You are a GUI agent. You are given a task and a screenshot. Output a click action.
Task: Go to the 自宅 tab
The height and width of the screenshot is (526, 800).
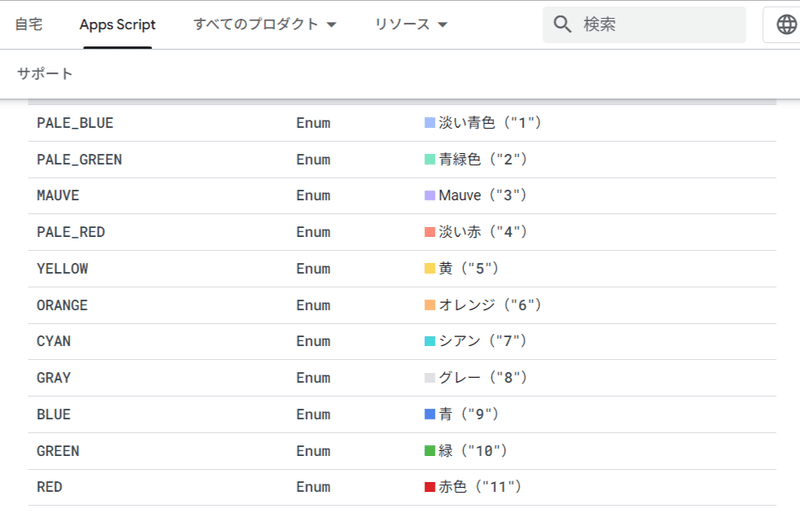point(28,25)
